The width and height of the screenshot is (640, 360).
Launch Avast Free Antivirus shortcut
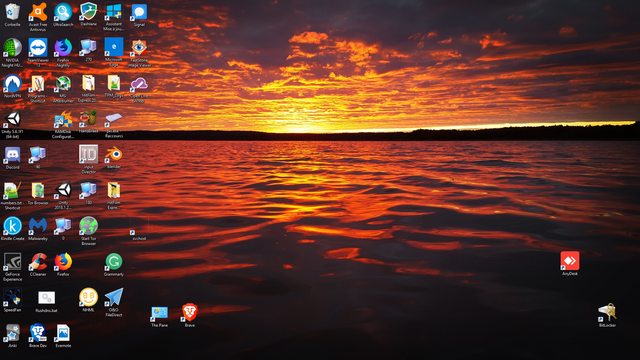(x=38, y=12)
